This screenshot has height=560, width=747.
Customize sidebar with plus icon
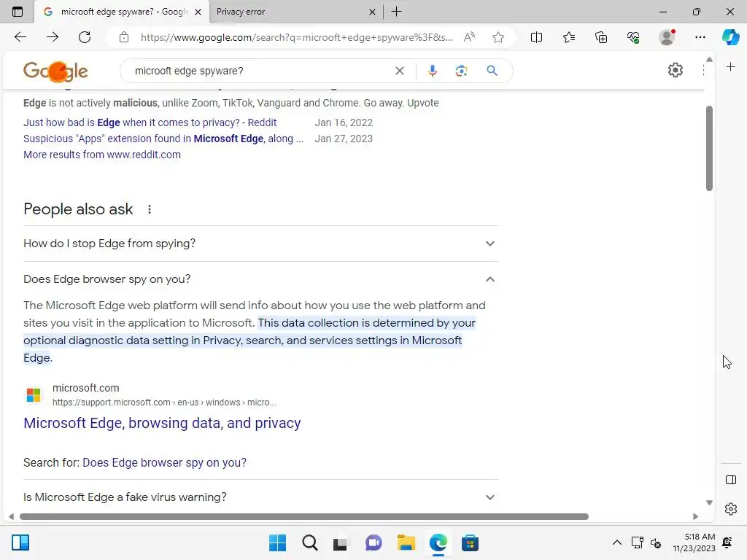pos(731,67)
